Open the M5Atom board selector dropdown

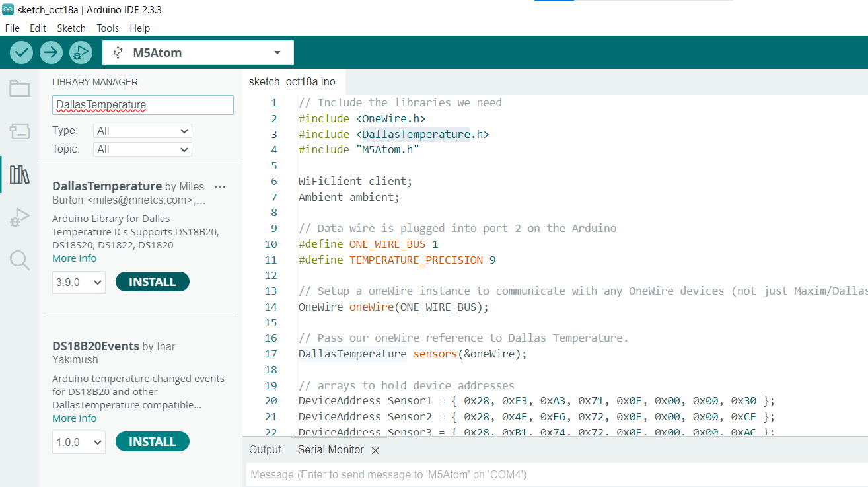(198, 52)
